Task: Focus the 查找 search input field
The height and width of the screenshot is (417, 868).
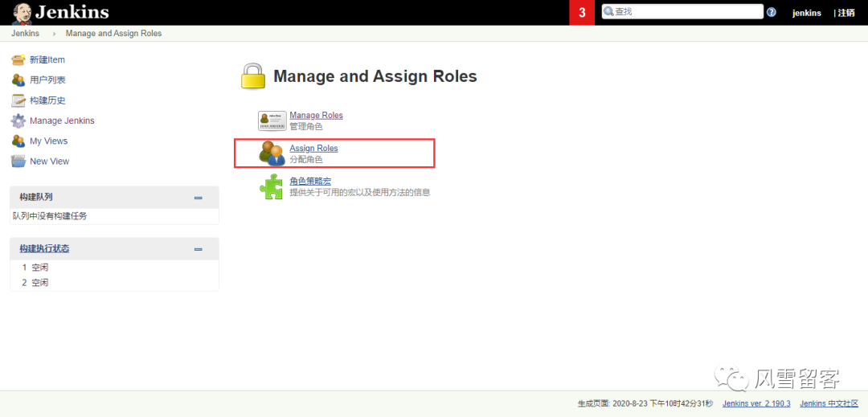Action: [x=682, y=11]
